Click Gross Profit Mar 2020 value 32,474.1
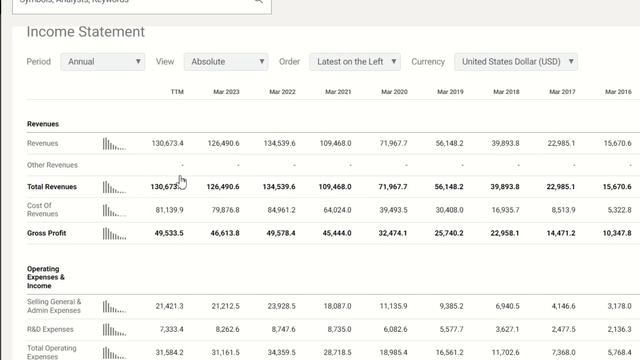 [393, 233]
